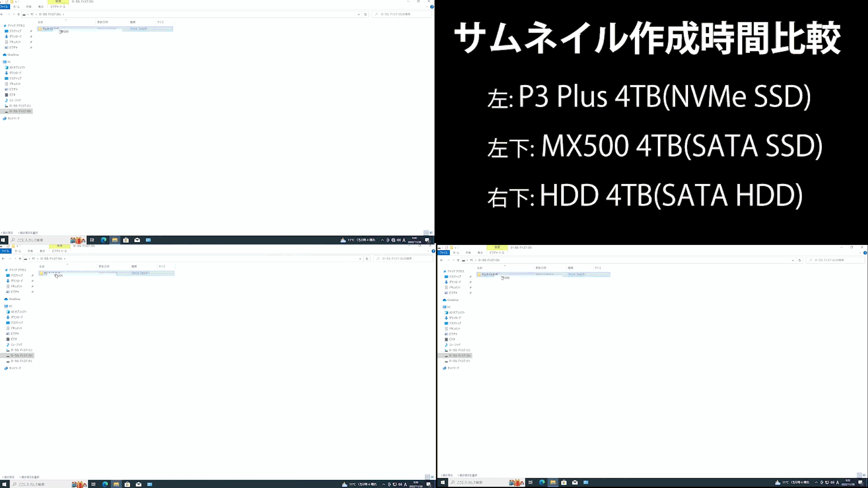Open Mail on the bottom-right taskbar
The image size is (868, 488).
tap(575, 483)
